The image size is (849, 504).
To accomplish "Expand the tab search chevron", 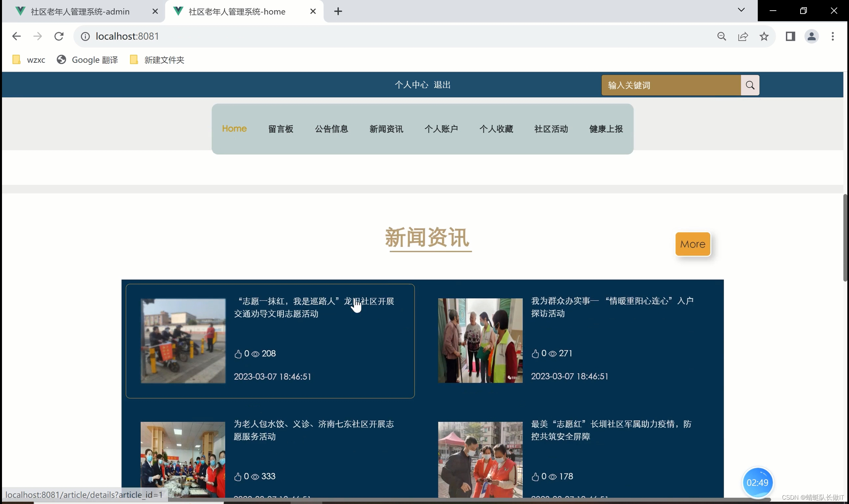I will click(x=741, y=10).
